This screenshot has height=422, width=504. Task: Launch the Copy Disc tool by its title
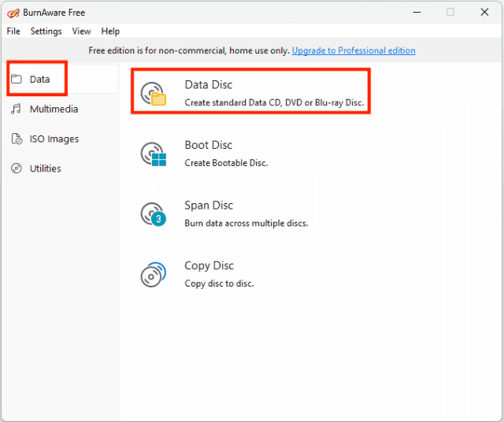coord(209,266)
